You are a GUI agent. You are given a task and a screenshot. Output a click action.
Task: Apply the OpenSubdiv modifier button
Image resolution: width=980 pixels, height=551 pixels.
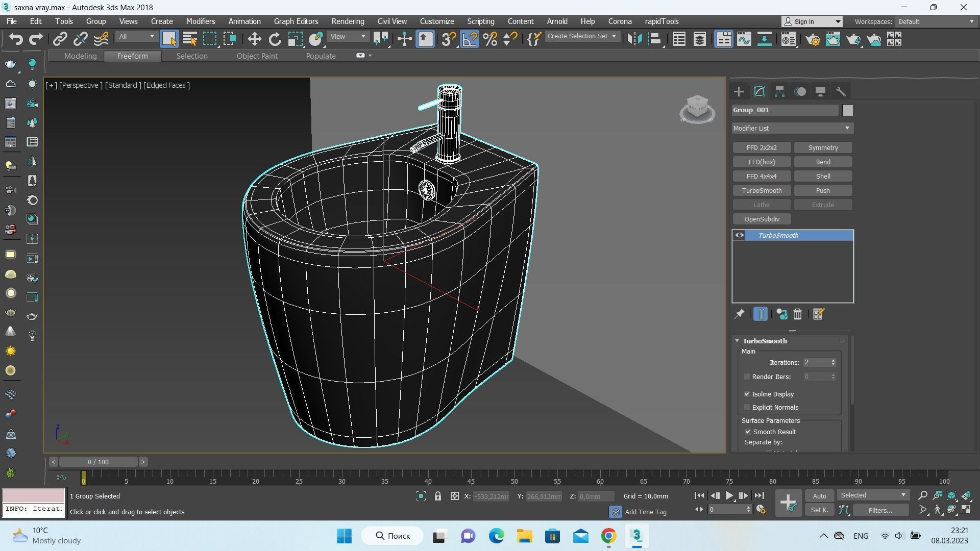point(762,219)
